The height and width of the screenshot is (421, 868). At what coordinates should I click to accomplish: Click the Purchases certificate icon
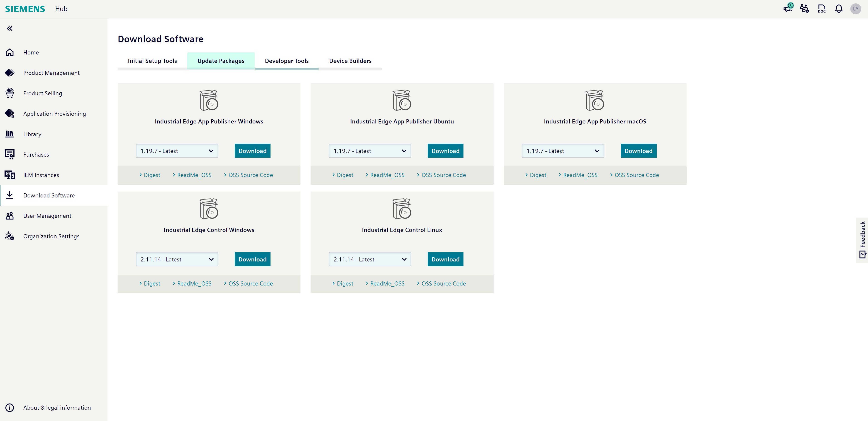pos(10,154)
